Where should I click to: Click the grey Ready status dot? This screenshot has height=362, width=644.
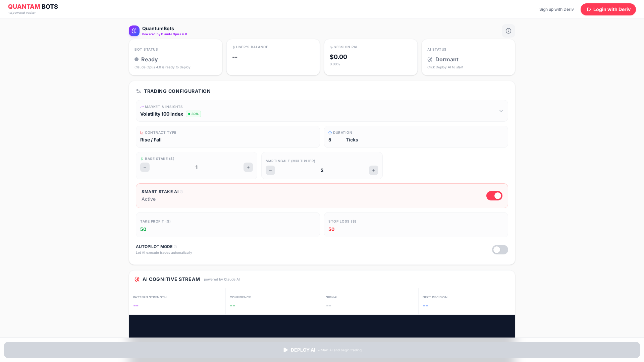137,59
